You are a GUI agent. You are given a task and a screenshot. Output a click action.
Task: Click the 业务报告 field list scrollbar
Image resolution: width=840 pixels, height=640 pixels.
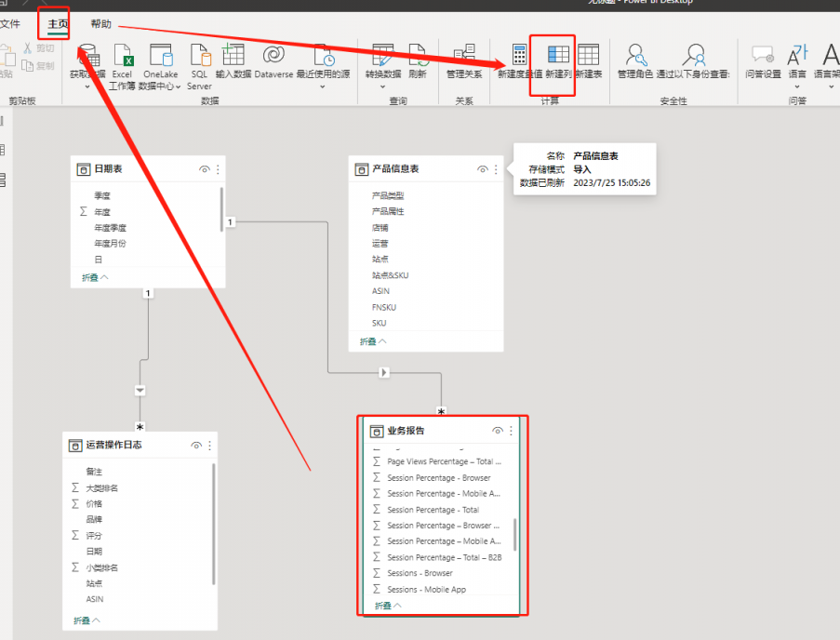(x=514, y=533)
